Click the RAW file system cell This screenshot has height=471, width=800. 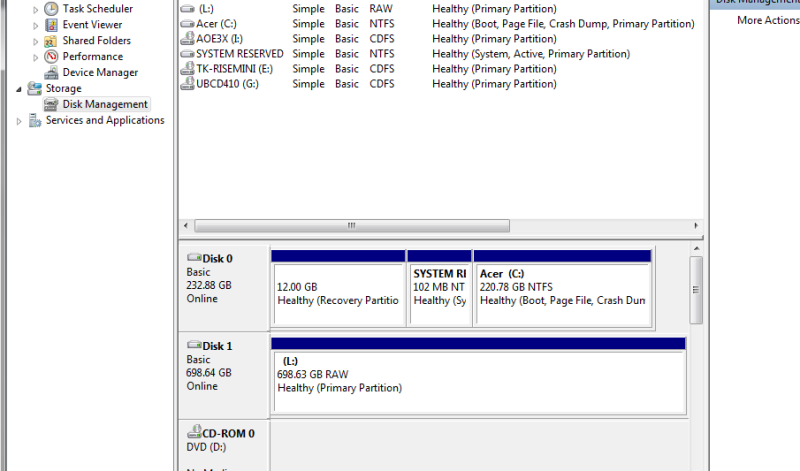tap(381, 9)
